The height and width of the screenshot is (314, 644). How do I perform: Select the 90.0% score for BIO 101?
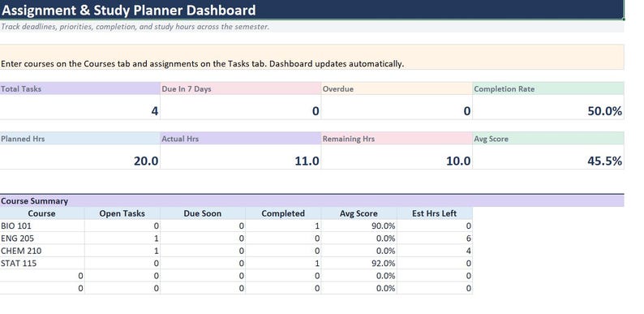[359, 226]
